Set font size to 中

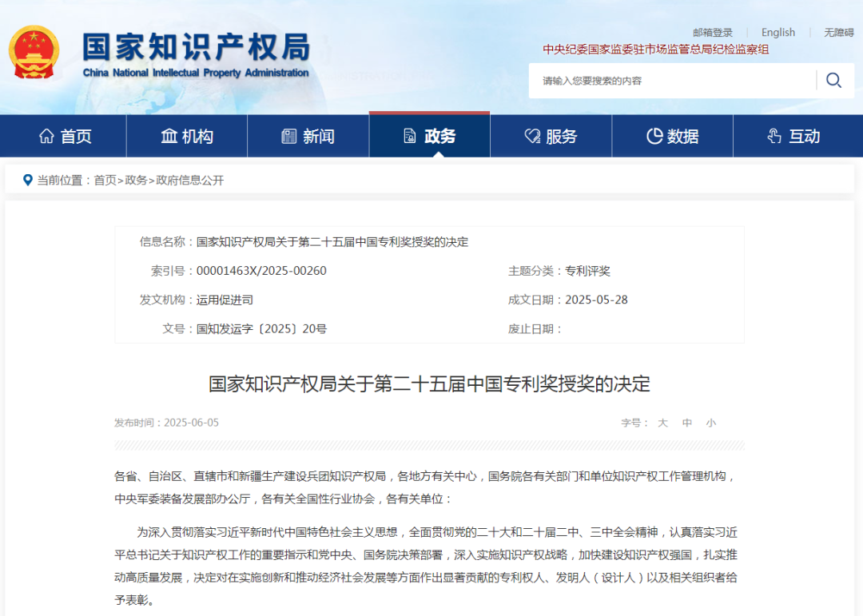coord(686,423)
